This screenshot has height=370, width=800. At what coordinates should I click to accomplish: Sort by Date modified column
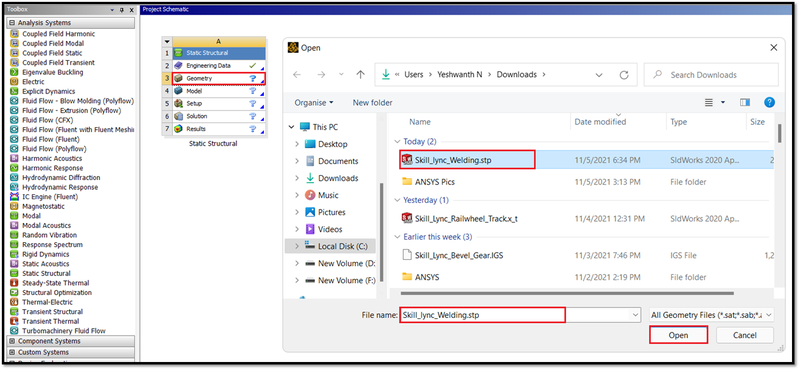coord(600,122)
